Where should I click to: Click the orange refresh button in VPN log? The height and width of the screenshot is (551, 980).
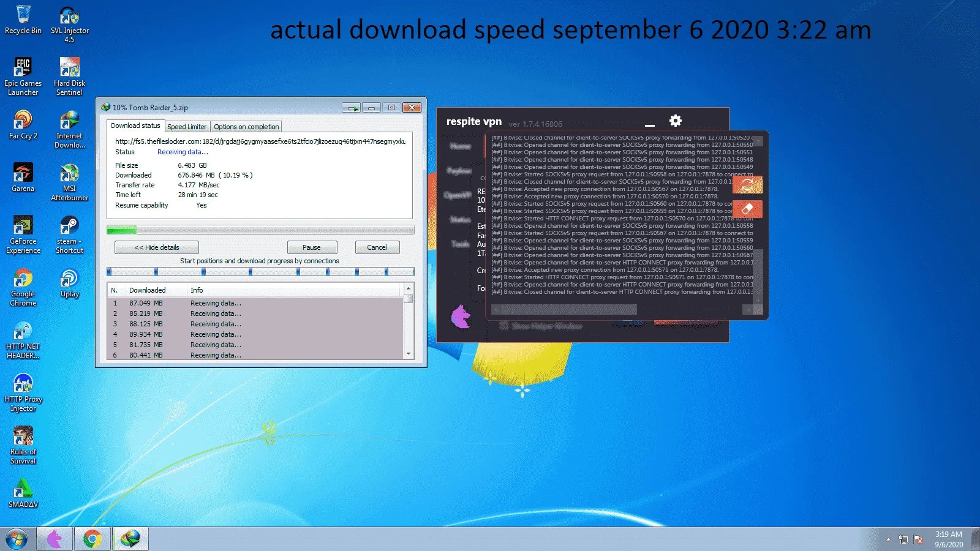(x=747, y=184)
